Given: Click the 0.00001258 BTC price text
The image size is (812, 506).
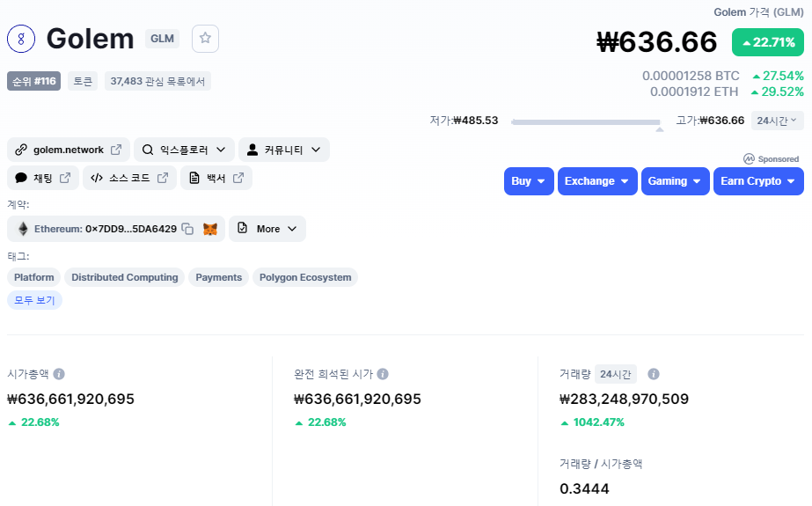Looking at the screenshot, I should [x=691, y=76].
